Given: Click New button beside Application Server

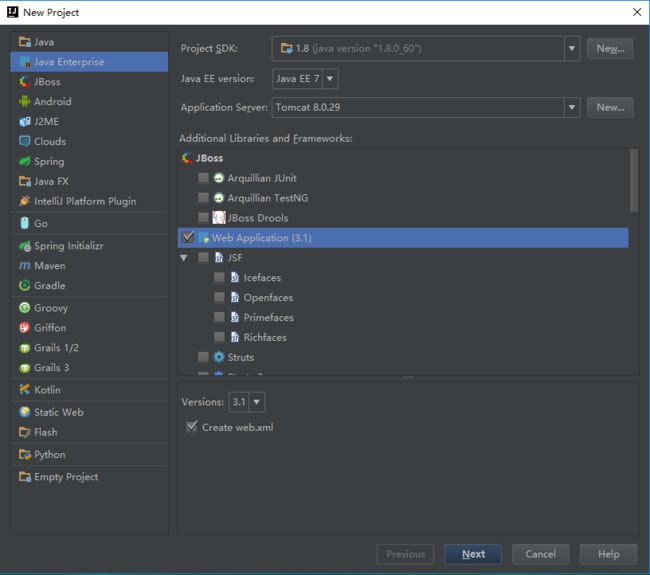Looking at the screenshot, I should [x=610, y=107].
